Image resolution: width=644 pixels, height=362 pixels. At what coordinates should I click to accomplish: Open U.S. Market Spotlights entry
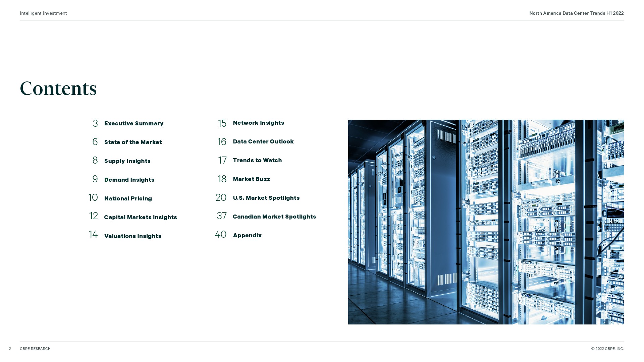tap(266, 198)
